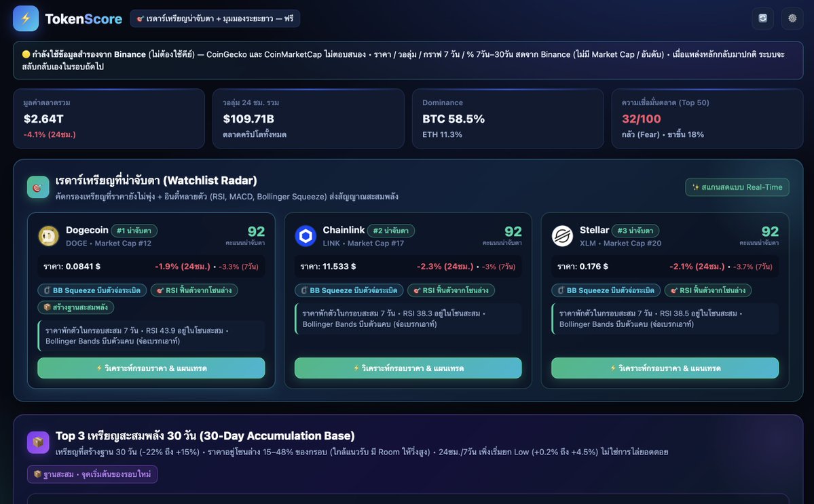The height and width of the screenshot is (504, 814).
Task: Click the ETH 11.3% dominance text
Action: coord(442,134)
